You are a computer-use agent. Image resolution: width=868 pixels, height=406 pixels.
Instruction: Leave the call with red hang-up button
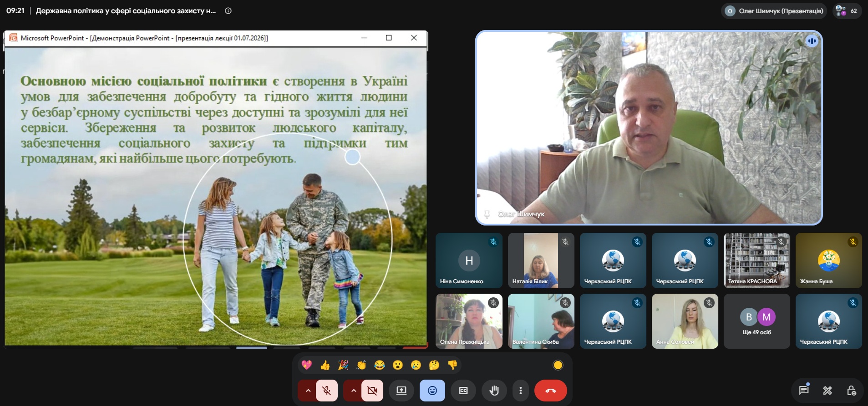tap(551, 391)
